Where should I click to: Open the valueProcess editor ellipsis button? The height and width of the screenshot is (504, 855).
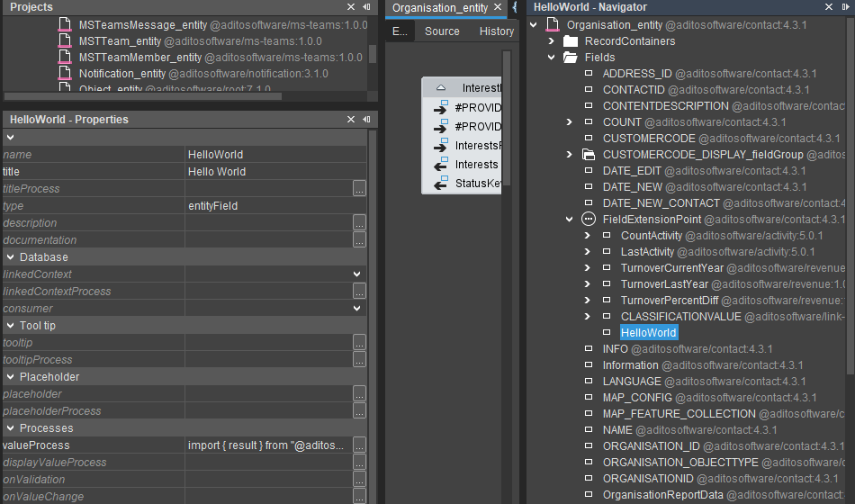click(x=359, y=445)
